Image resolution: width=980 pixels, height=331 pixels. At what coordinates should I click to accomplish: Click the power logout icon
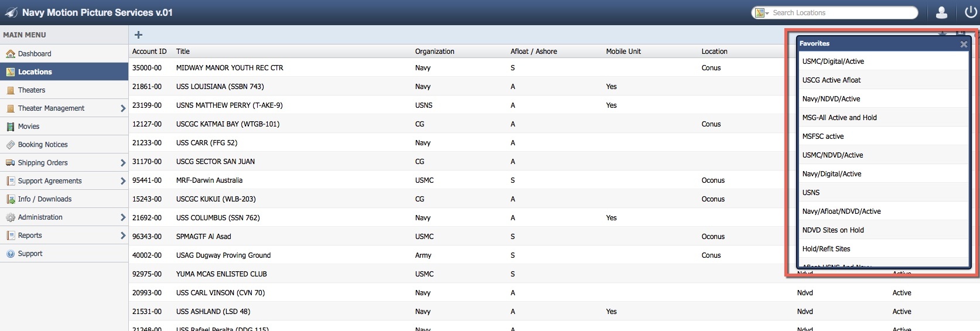tap(971, 12)
